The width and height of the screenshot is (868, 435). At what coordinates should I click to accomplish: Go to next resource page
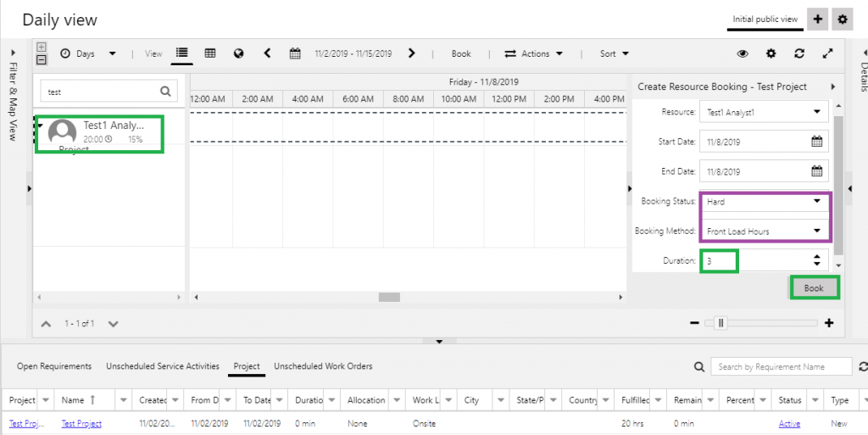coord(113,324)
